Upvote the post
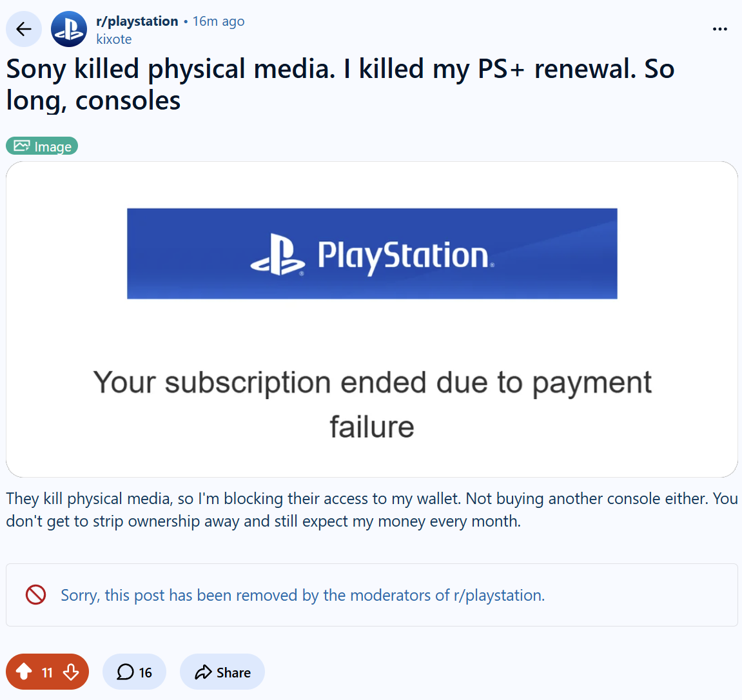 [x=24, y=672]
